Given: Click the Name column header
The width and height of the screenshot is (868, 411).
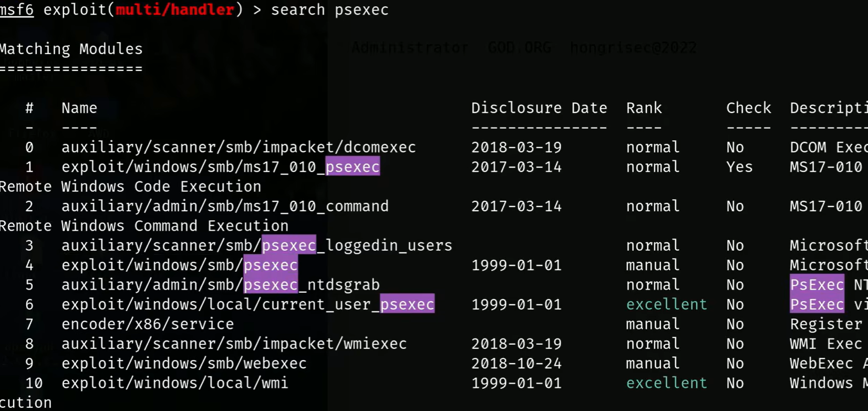Looking at the screenshot, I should pos(79,108).
